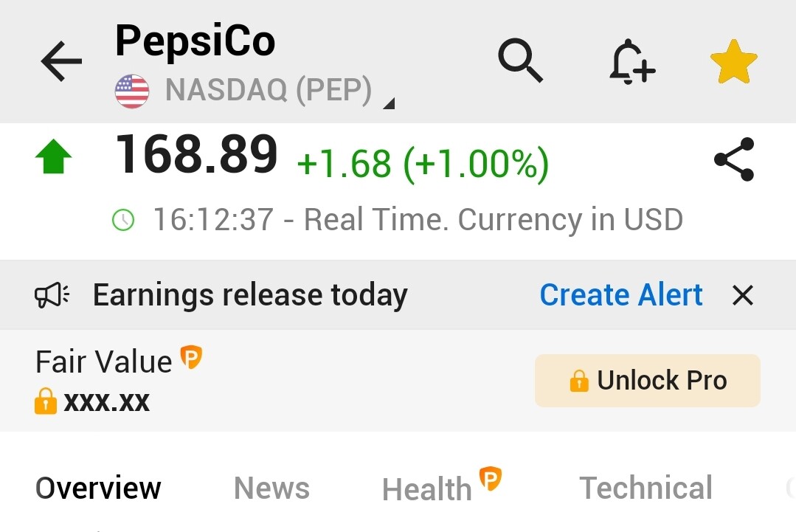Tap the US flag exchange icon
This screenshot has height=532, width=796.
click(132, 91)
